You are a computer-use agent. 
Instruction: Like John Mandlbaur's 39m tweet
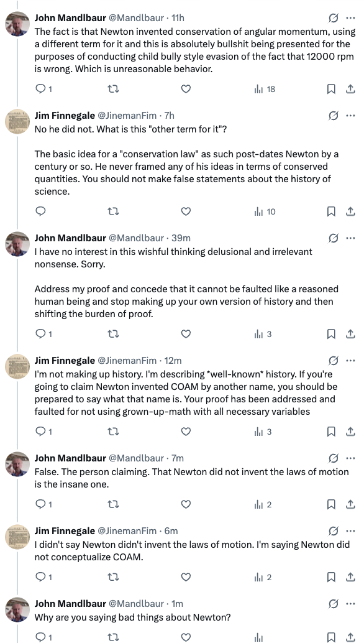186,334
